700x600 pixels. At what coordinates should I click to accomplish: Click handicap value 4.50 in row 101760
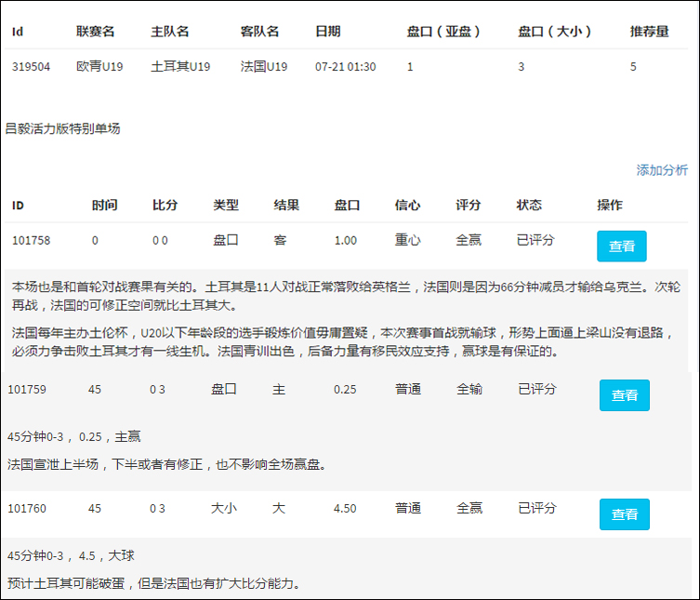(x=345, y=509)
